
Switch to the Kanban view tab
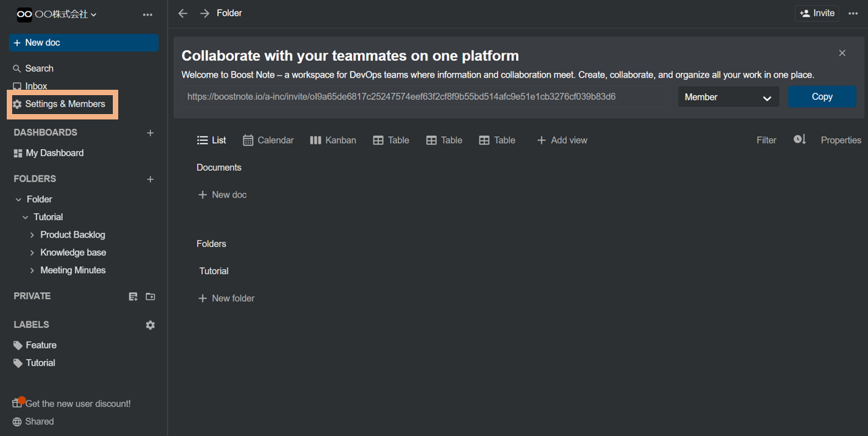(333, 140)
